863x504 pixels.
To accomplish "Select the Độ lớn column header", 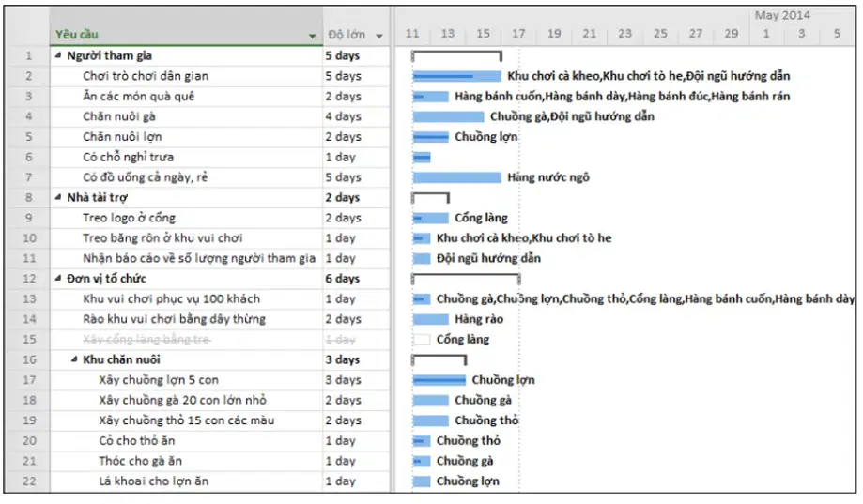I will 356,26.
